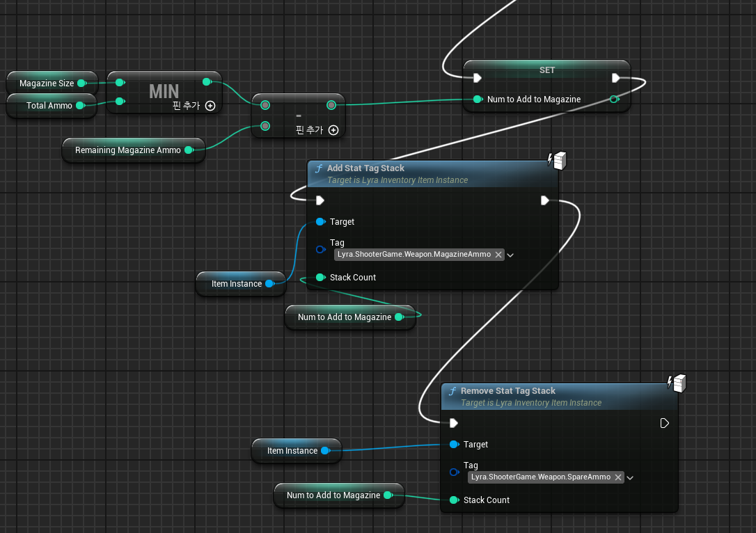The image size is (756, 533).
Task: Click the add pin plus icon on MIN node
Action: [210, 106]
